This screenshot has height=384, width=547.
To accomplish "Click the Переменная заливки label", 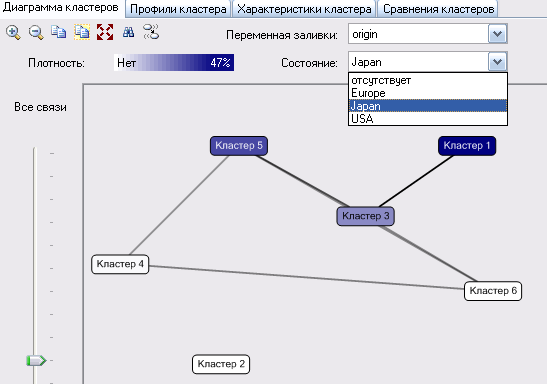I will point(282,35).
